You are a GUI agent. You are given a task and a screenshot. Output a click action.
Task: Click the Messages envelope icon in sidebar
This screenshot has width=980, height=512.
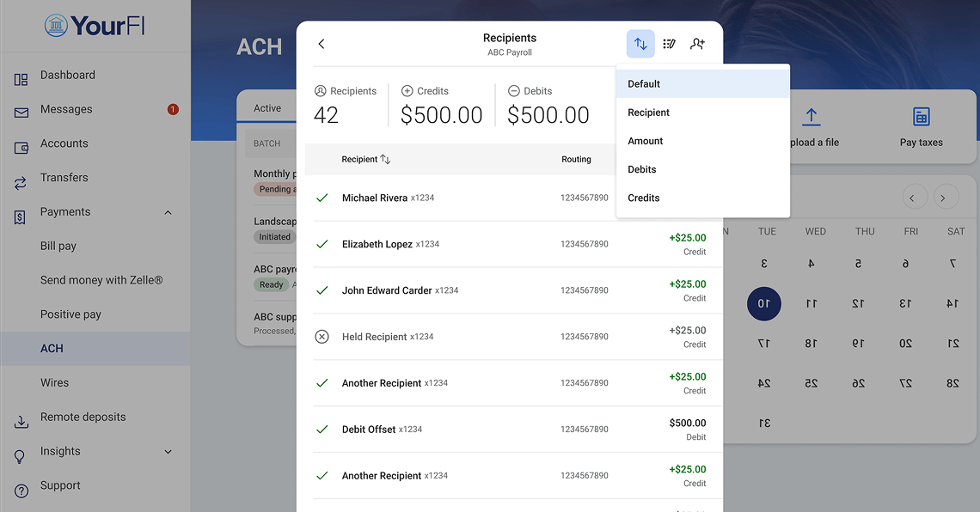coord(21,109)
